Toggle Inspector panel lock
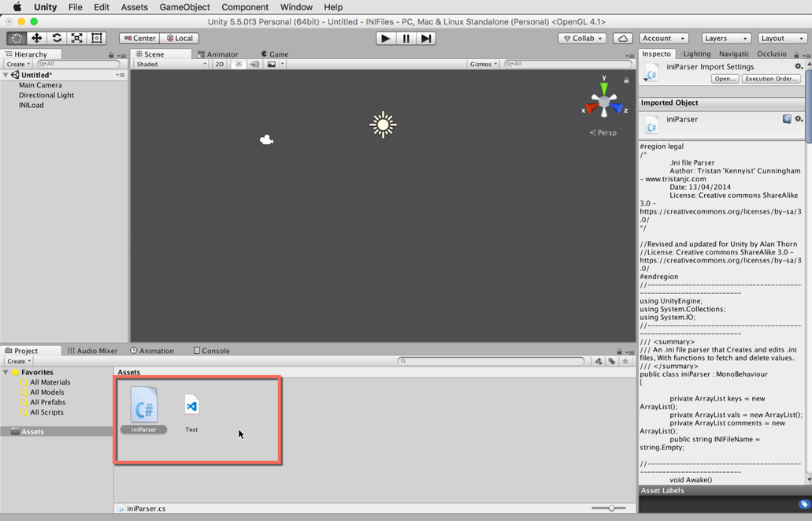Screen dimensions: 812x521 (796, 55)
